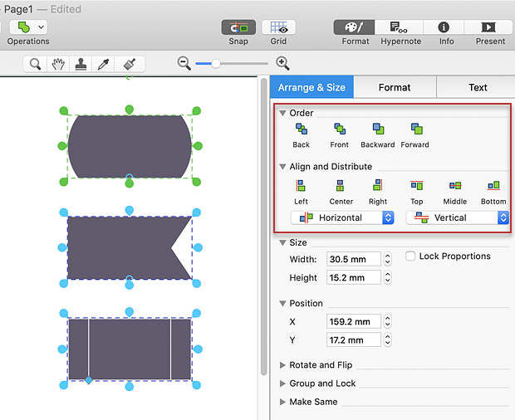This screenshot has height=420, width=515.
Task: Bring the shape to Front
Action: pos(340,135)
